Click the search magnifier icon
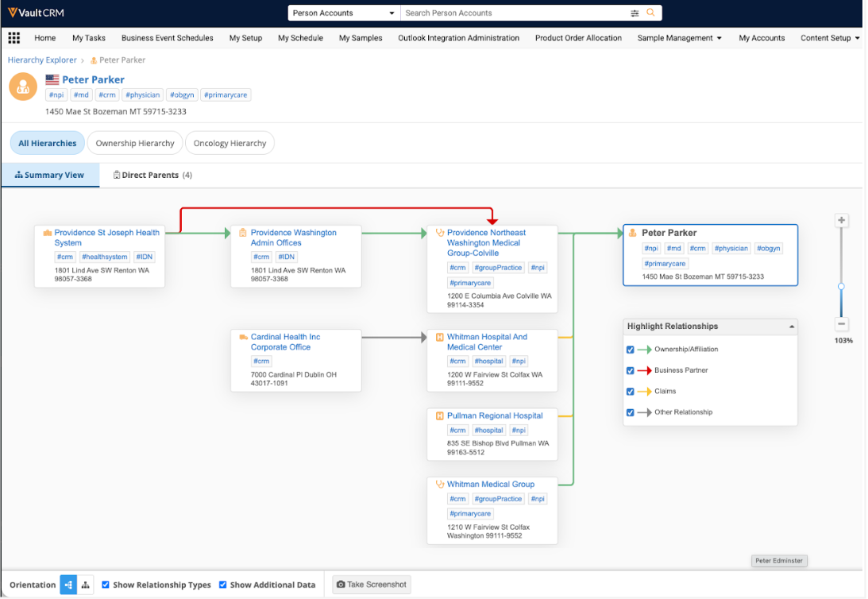The height and width of the screenshot is (599, 868). pyautogui.click(x=650, y=13)
